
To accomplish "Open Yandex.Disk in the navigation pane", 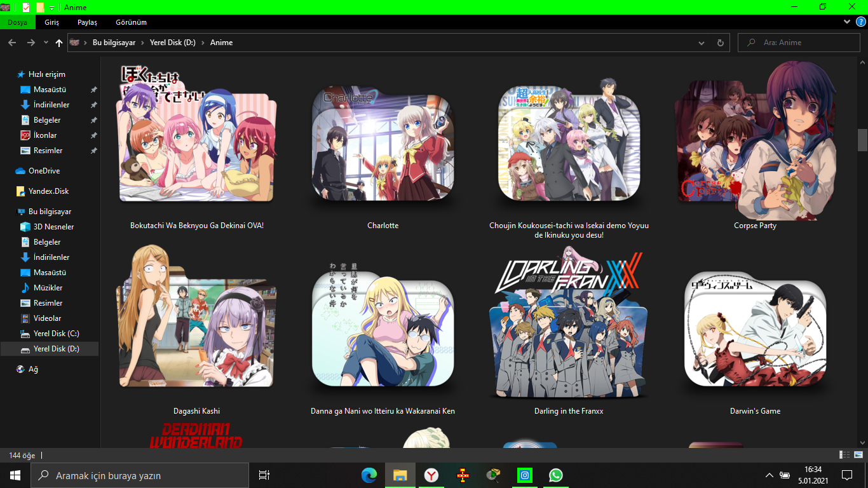I will tap(49, 191).
